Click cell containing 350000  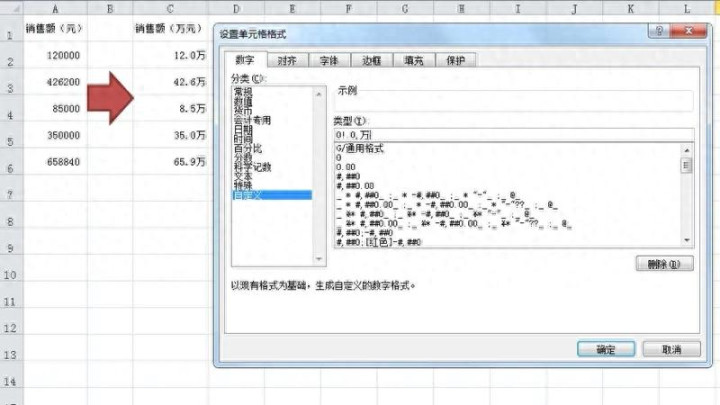click(56, 135)
